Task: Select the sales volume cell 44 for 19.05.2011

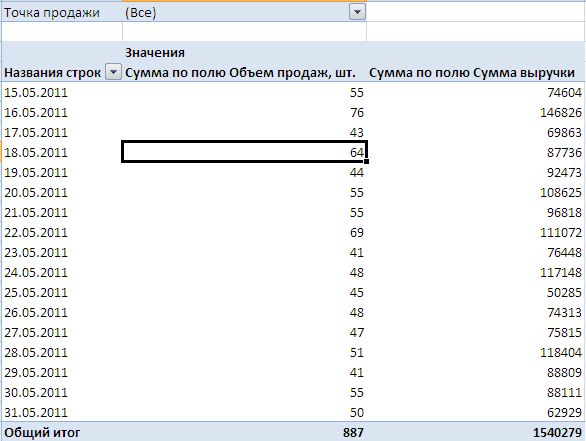Action: tap(244, 173)
